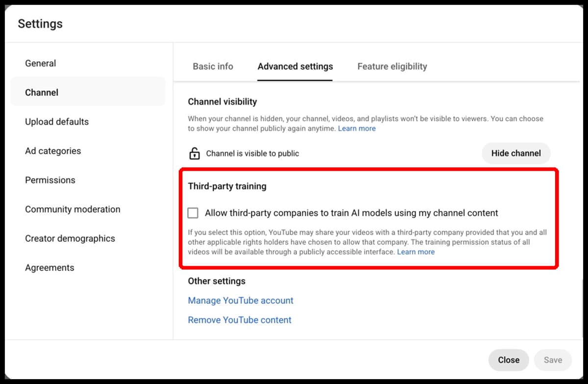Click the Third-party training heading
Viewport: 588px width, 384px height.
pyautogui.click(x=227, y=186)
